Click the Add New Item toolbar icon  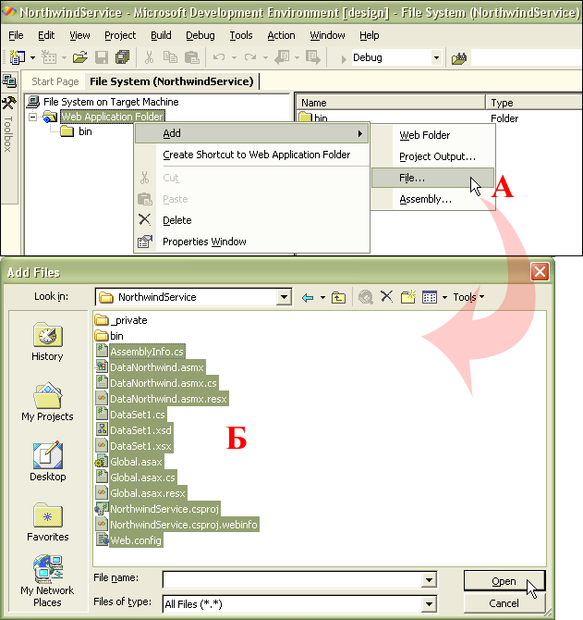point(49,58)
